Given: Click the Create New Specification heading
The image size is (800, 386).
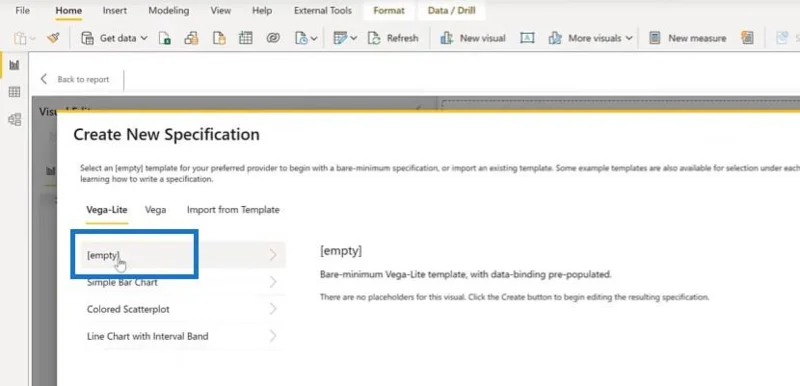Looking at the screenshot, I should pos(166,135).
